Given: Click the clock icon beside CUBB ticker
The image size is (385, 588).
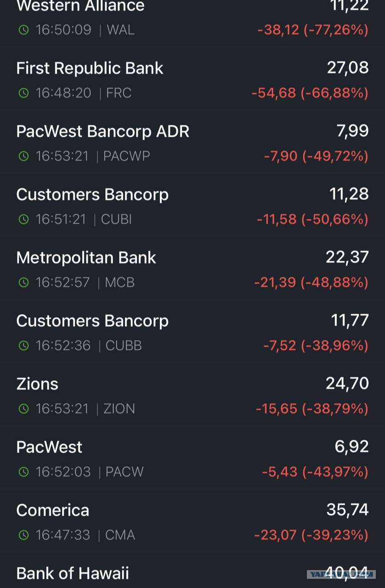Looking at the screenshot, I should [x=23, y=345].
